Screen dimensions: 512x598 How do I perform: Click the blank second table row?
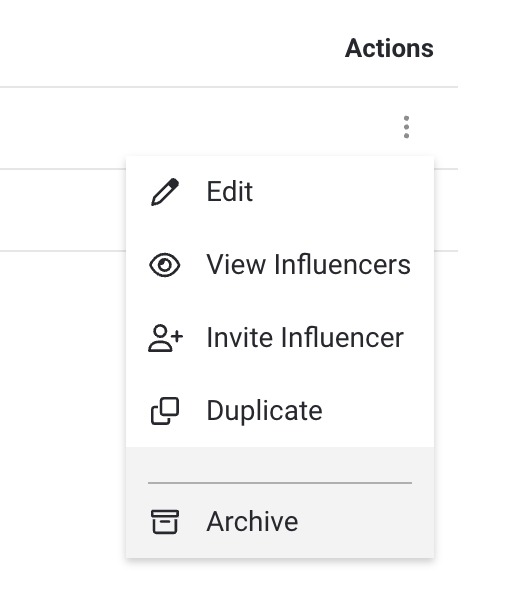[x=63, y=210]
